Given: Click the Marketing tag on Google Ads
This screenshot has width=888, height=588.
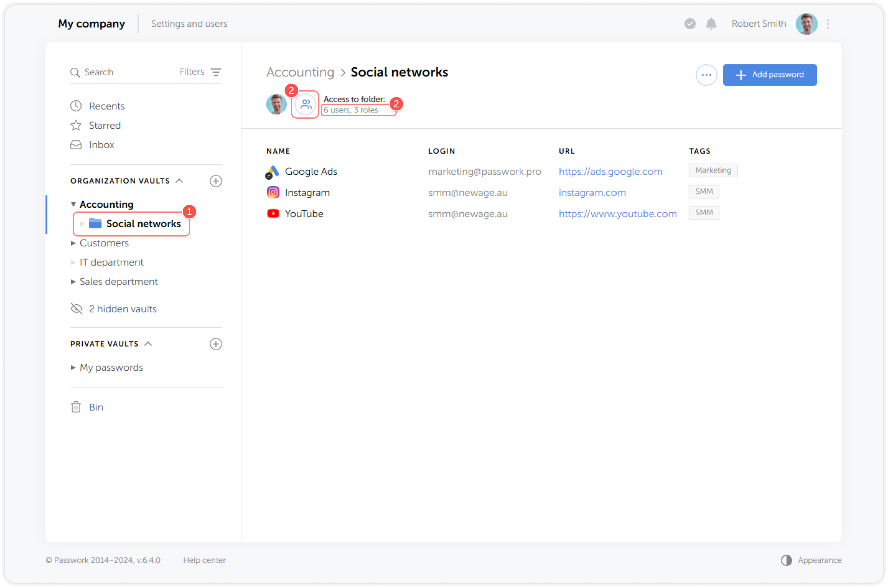Looking at the screenshot, I should (713, 170).
